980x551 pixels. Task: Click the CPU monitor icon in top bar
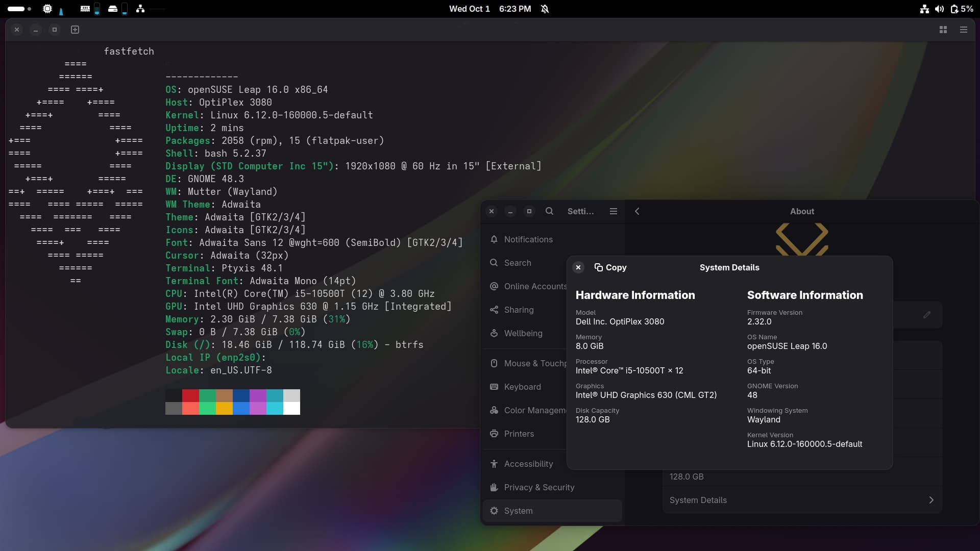point(47,9)
